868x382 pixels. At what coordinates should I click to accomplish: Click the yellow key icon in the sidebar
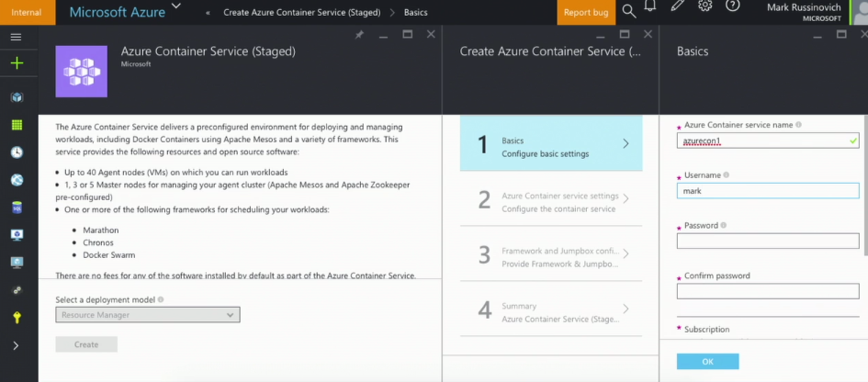pos(17,317)
